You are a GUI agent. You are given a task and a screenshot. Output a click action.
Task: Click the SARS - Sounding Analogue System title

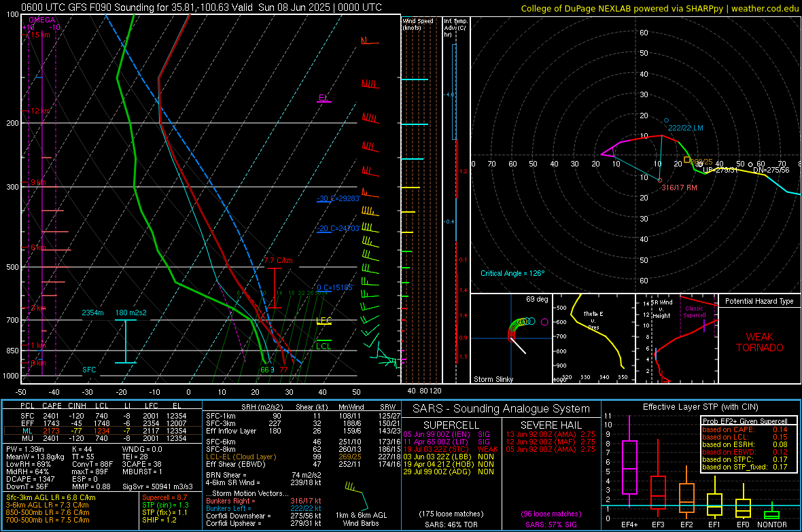[501, 409]
